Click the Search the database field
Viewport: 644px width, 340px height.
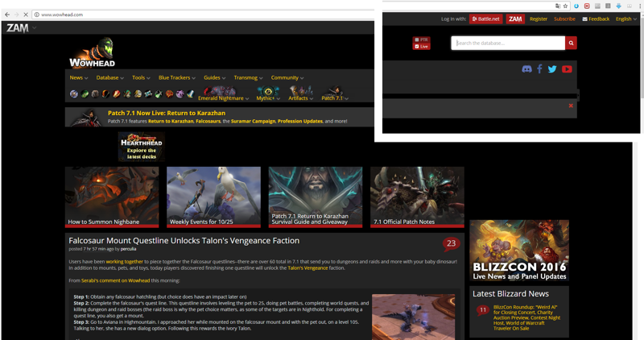click(x=508, y=43)
